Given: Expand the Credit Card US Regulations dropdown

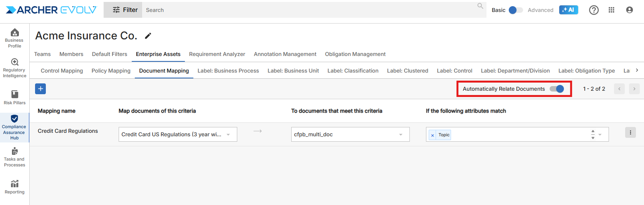Looking at the screenshot, I should click(228, 134).
